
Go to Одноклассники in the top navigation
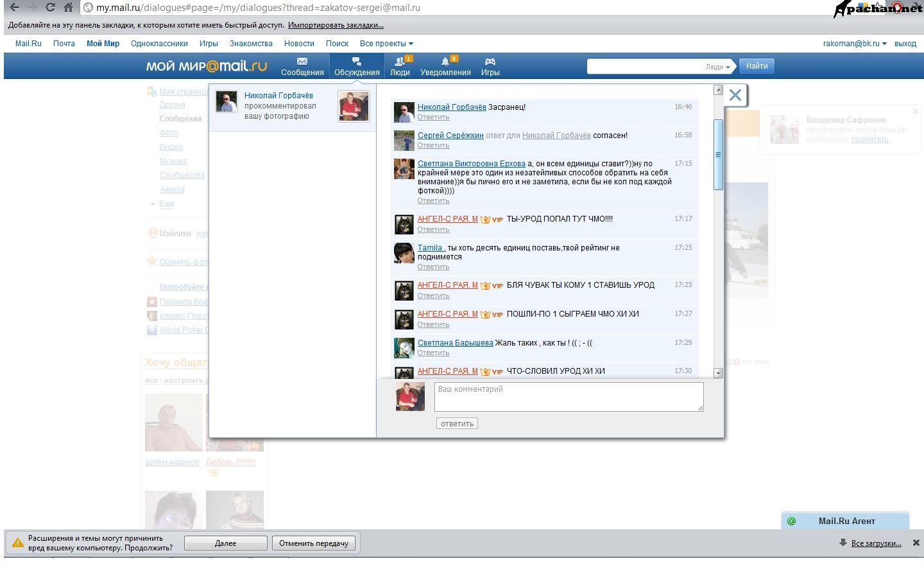[x=159, y=44]
